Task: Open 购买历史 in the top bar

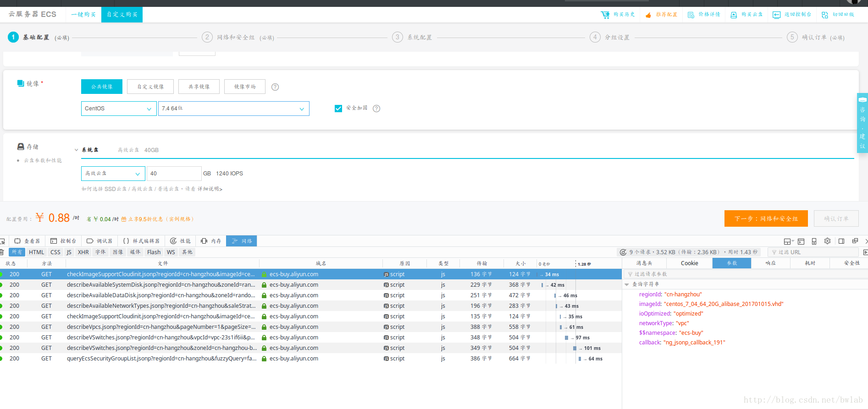Action: (618, 15)
